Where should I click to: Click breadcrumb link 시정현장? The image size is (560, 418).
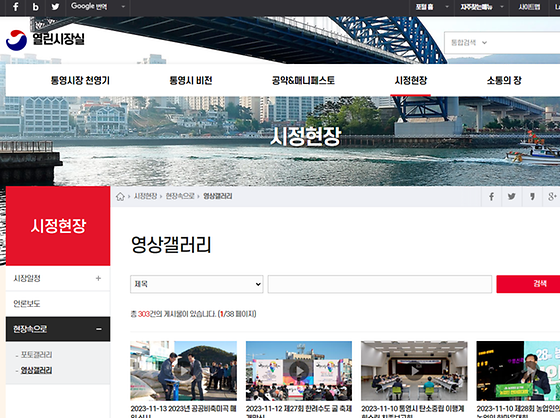coord(145,196)
